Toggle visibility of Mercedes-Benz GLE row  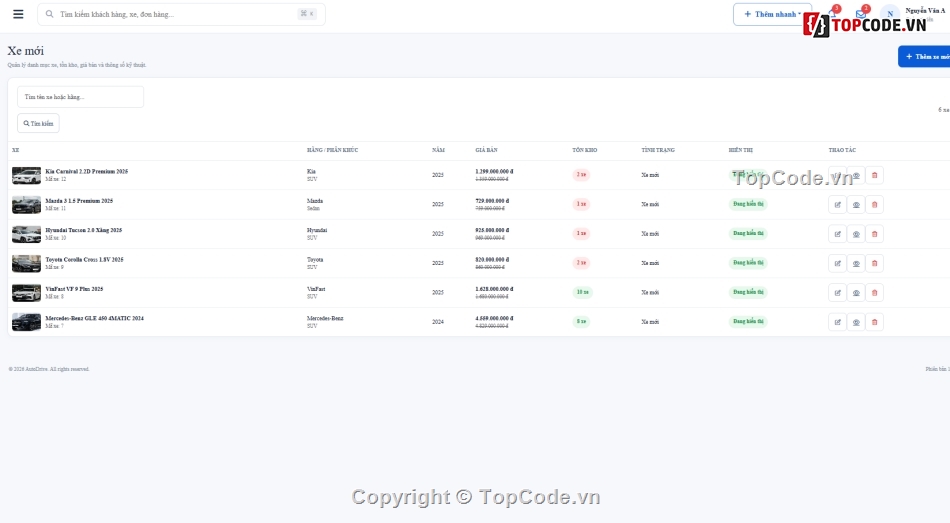pos(856,322)
